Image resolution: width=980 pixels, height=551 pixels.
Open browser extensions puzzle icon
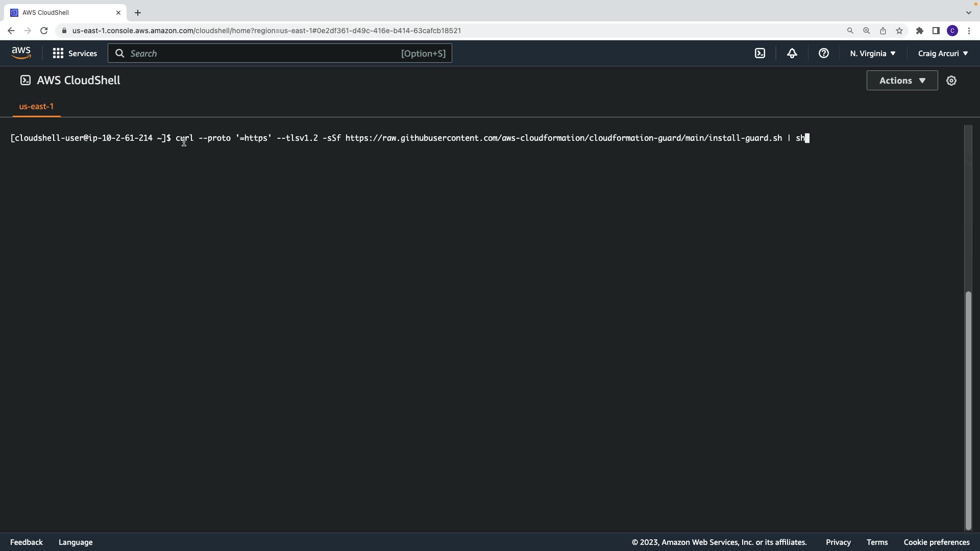pos(919,31)
